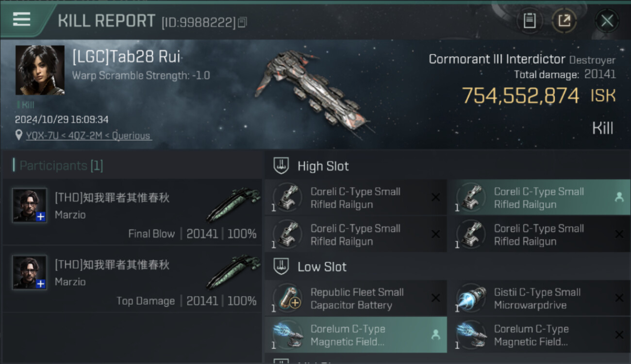Close the kill report window
This screenshot has width=631, height=364.
607,21
